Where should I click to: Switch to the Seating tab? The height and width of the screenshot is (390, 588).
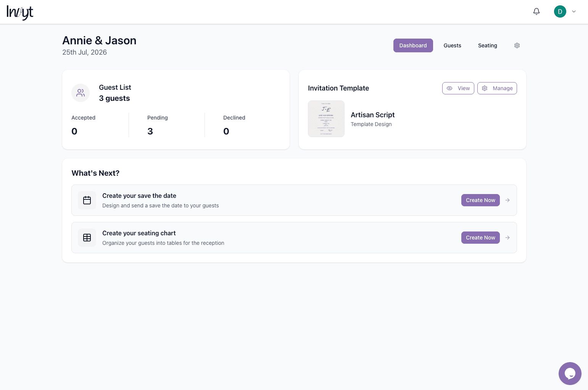coord(487,45)
